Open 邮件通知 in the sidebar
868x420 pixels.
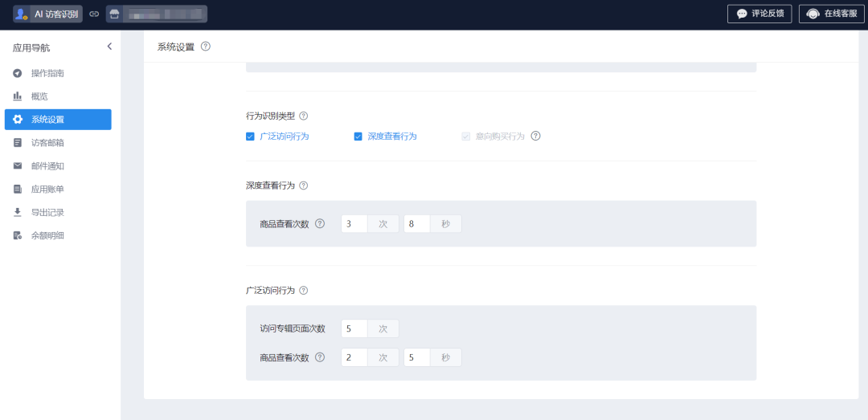coord(58,166)
